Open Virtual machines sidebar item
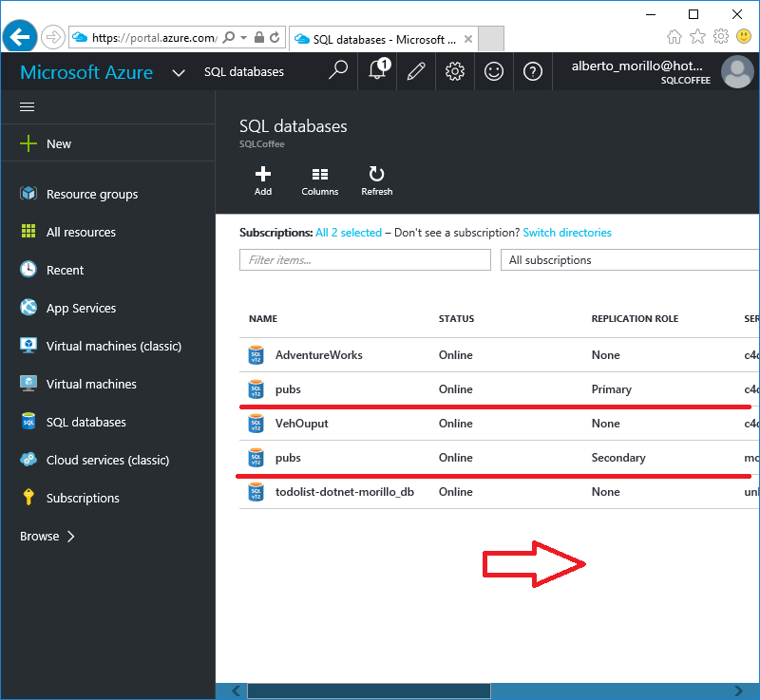This screenshot has height=700, width=760. click(108, 384)
